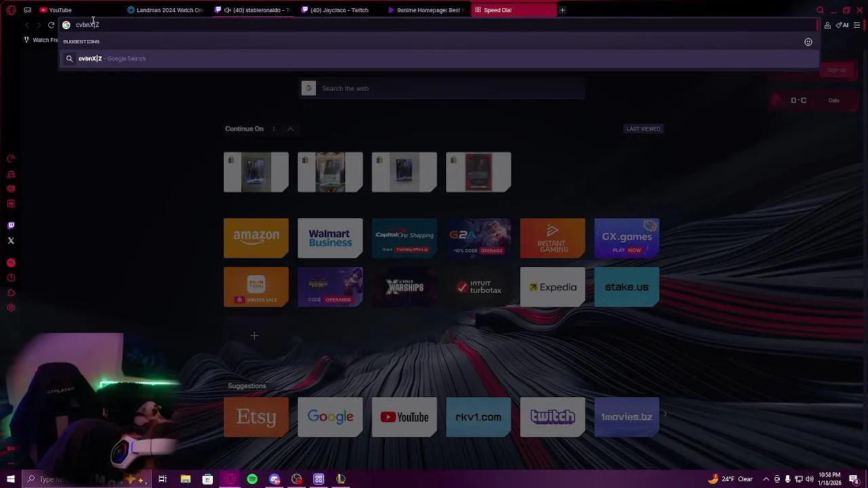Open Continue On options menu
868x488 pixels.
point(273,129)
